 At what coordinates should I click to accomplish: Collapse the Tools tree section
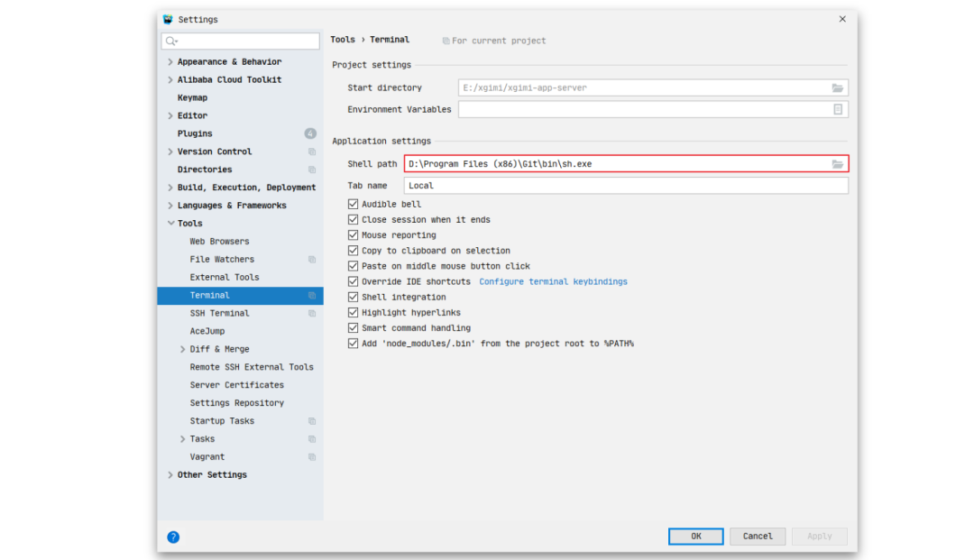[170, 224]
